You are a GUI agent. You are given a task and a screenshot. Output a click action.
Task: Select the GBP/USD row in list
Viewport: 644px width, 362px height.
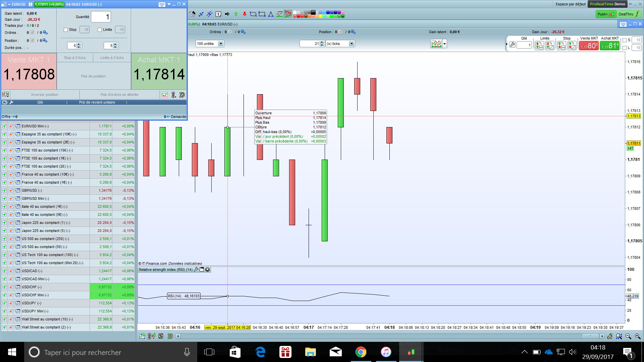pos(32,190)
